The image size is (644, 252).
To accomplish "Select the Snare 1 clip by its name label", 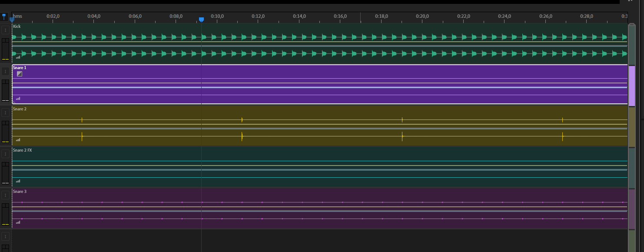I will click(20, 68).
